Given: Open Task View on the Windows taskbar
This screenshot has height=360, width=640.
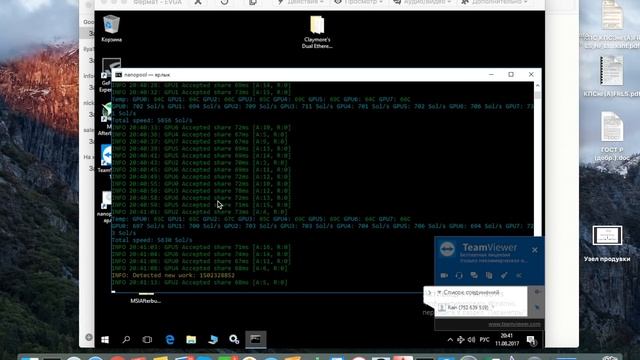Looking at the screenshot, I should pos(147,340).
